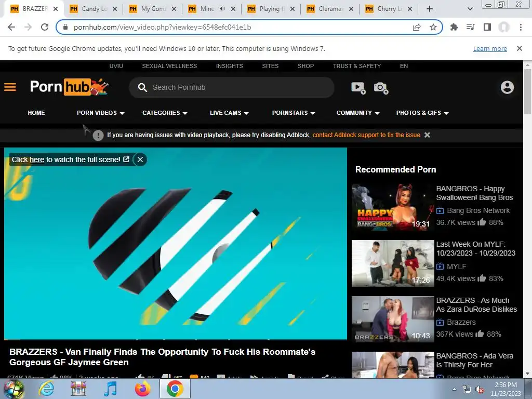Open the Windows Start button

[x=14, y=389]
